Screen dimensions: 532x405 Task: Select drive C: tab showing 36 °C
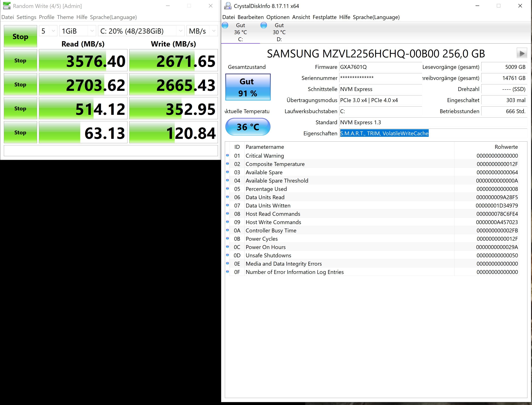tap(240, 32)
